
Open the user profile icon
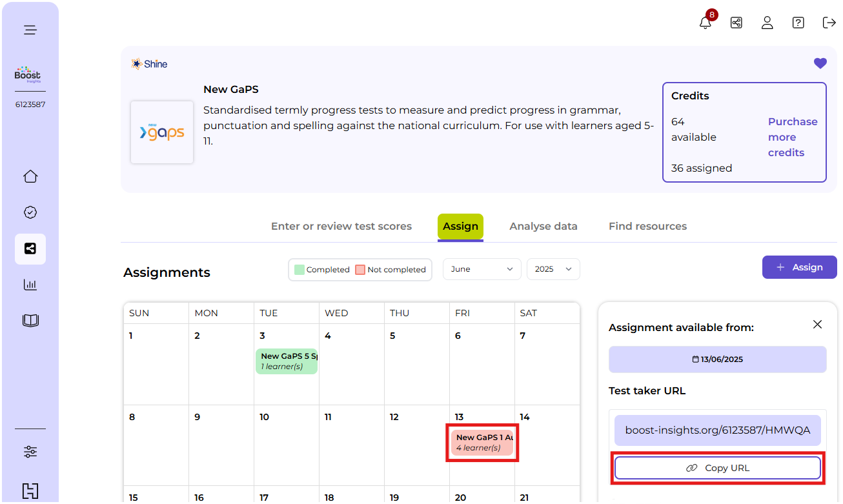(767, 23)
